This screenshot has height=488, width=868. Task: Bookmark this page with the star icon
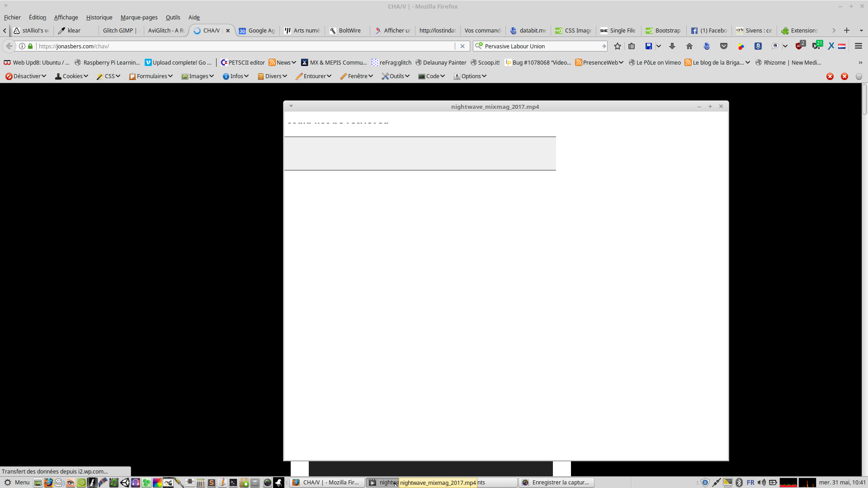(x=618, y=46)
